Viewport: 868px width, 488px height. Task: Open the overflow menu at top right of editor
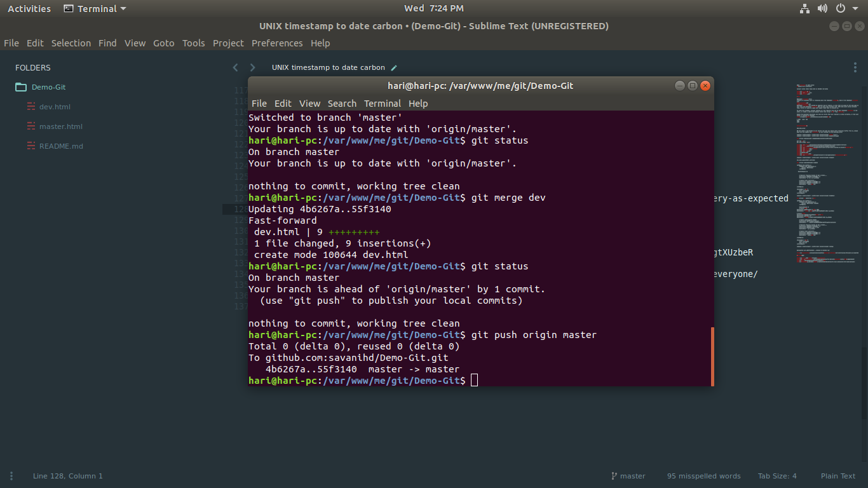[x=855, y=67]
